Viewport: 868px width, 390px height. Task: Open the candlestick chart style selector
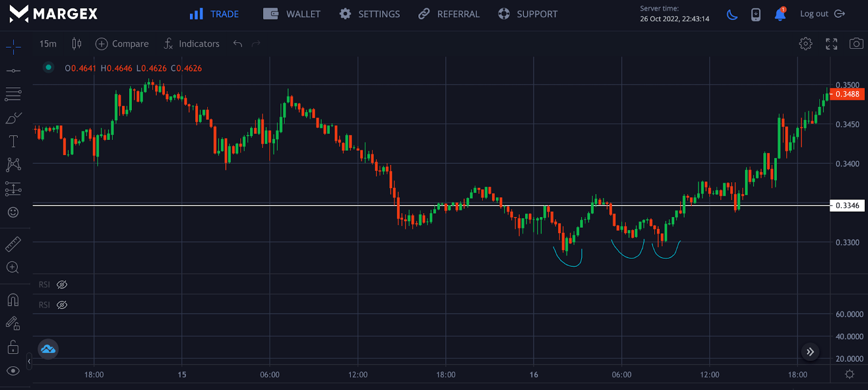coord(76,44)
